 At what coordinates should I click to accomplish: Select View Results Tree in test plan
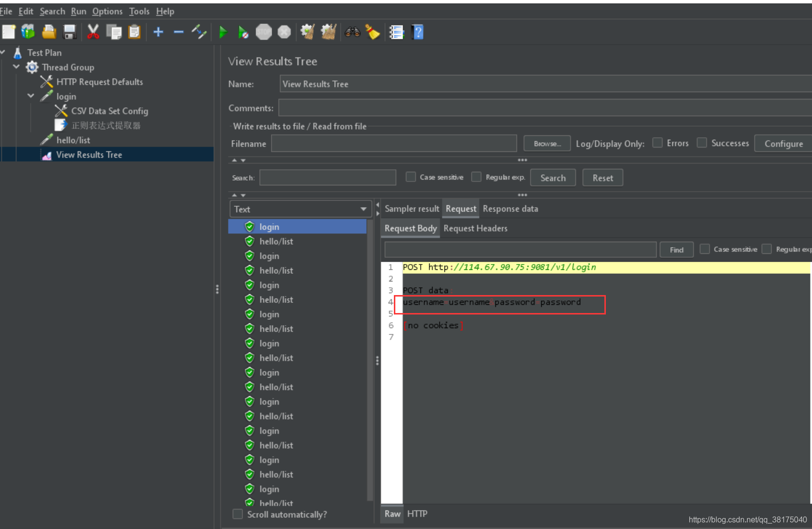(89, 154)
